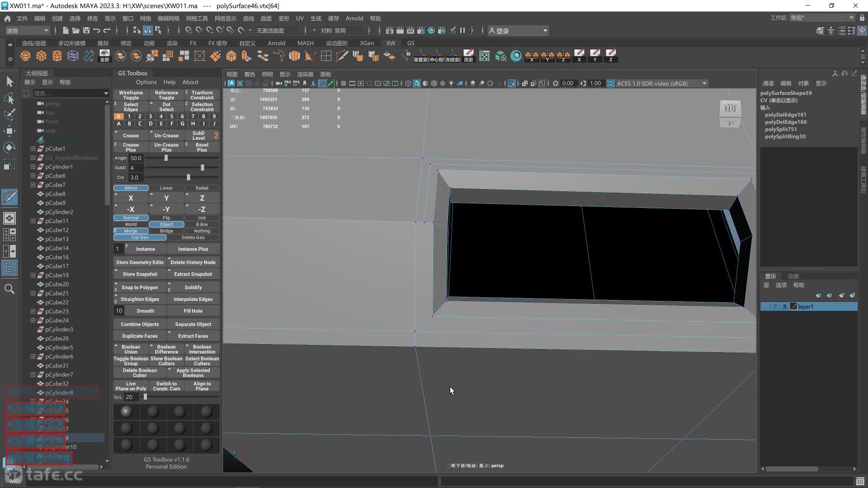Image resolution: width=868 pixels, height=488 pixels.
Task: Click the outliner search field
Action: pos(68,93)
